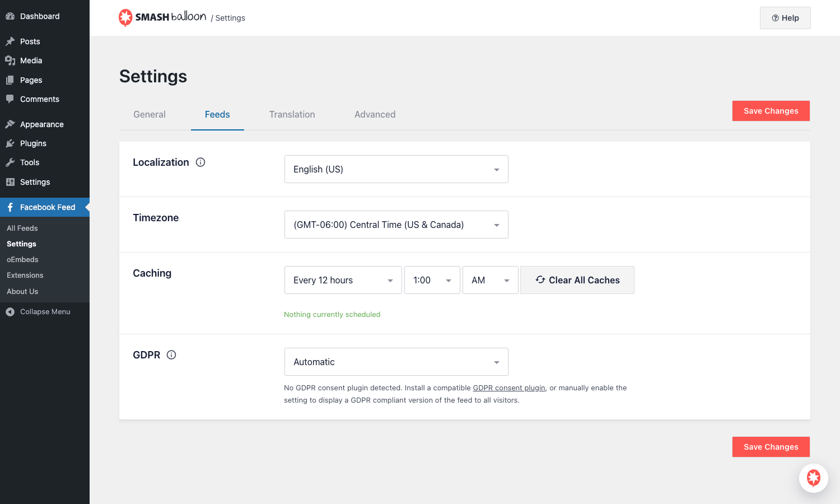The height and width of the screenshot is (504, 840).
Task: Click the Plugins plug icon
Action: 10,143
